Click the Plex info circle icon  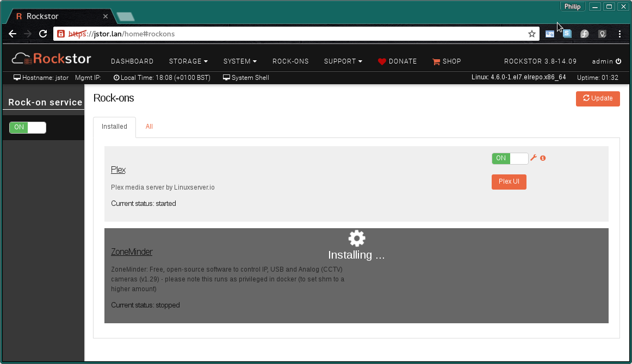click(543, 158)
